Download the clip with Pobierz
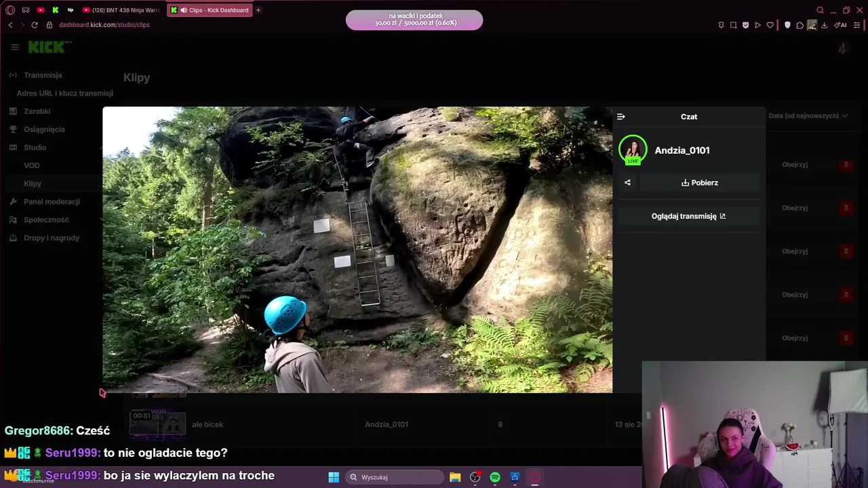Image resolution: width=868 pixels, height=488 pixels. (x=700, y=182)
